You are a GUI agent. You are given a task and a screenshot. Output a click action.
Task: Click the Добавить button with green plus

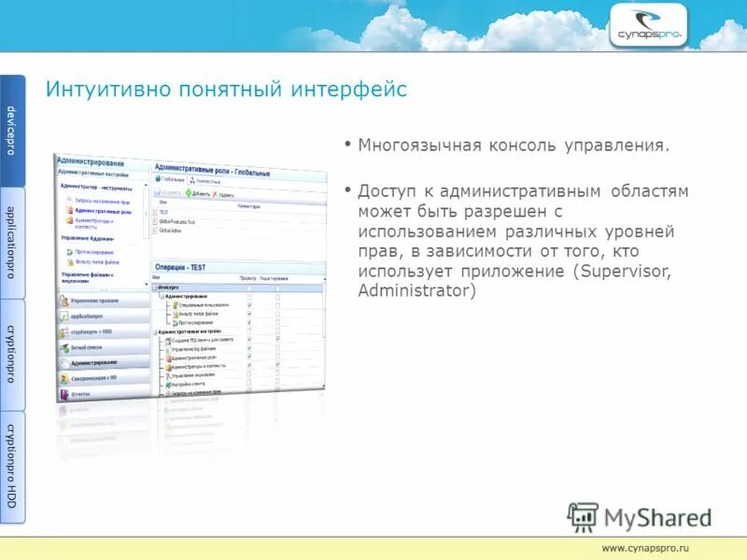click(x=196, y=193)
